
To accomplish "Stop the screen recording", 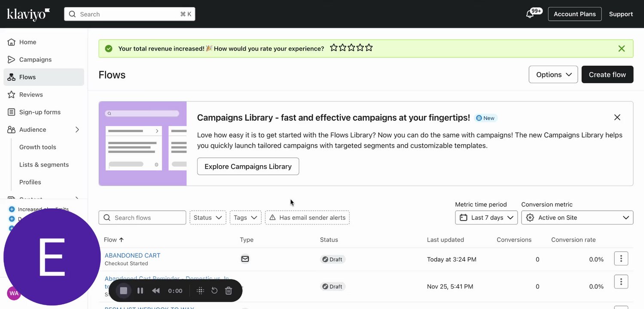I will pos(123,291).
